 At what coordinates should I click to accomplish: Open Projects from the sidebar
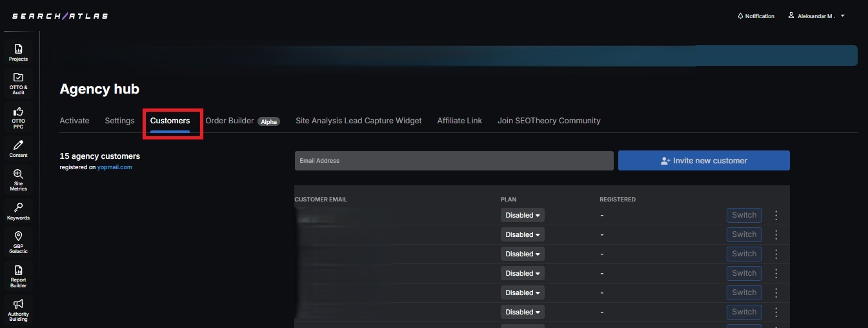coord(18,52)
